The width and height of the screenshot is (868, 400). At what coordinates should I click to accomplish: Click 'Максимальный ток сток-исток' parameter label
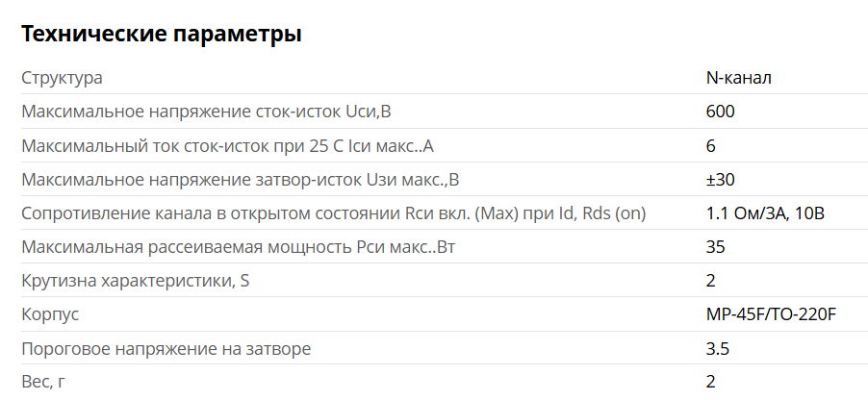coord(228,146)
